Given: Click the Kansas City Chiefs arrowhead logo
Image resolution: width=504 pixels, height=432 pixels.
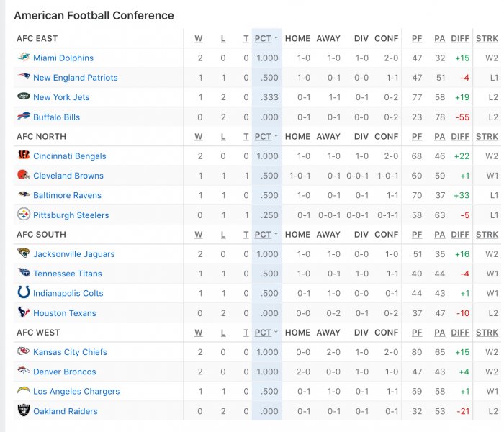Looking at the screenshot, I should coord(24,351).
